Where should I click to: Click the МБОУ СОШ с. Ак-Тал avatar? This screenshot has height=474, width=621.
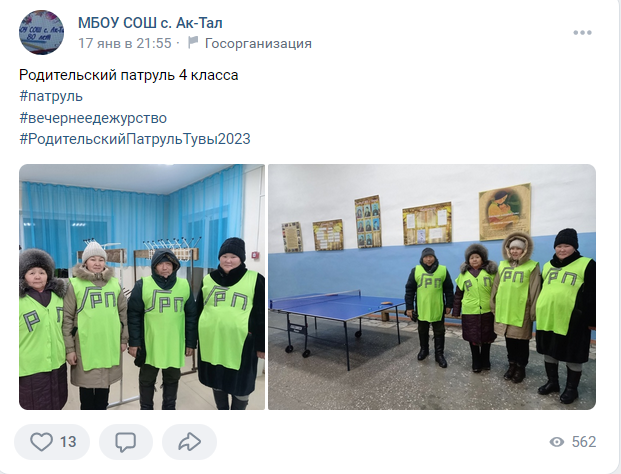42,32
